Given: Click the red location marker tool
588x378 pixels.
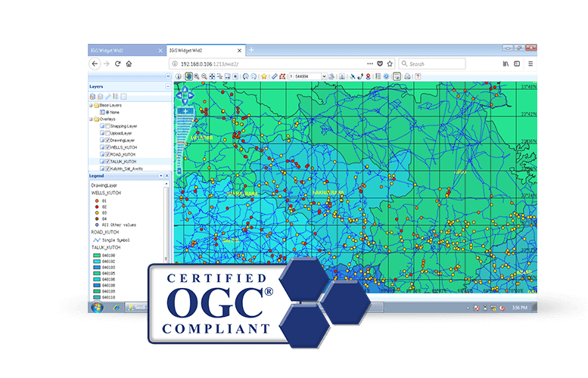Looking at the screenshot, I should point(369,76).
